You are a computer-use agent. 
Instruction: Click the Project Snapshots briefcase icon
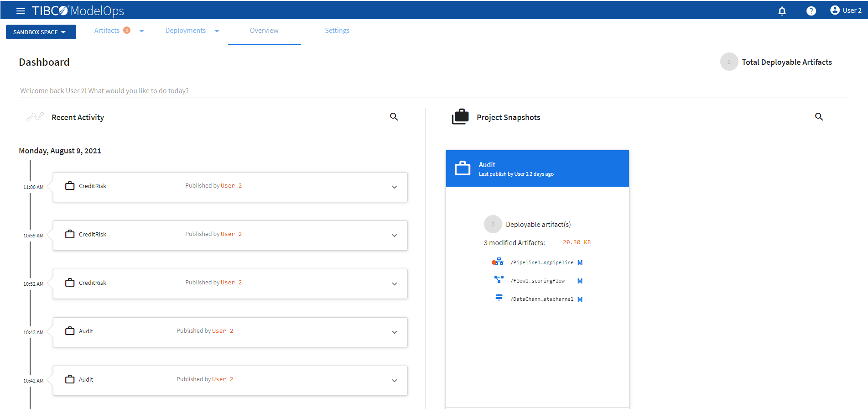[460, 117]
